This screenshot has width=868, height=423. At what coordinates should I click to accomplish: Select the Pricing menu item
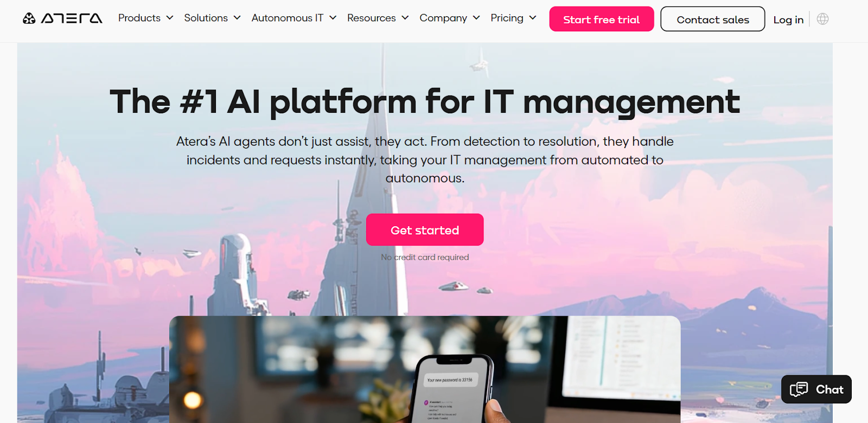507,18
